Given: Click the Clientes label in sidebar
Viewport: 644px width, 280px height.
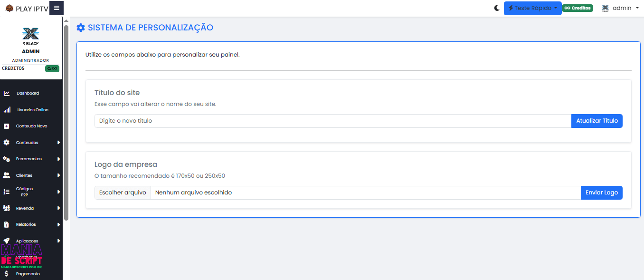Looking at the screenshot, I should pyautogui.click(x=24, y=175).
